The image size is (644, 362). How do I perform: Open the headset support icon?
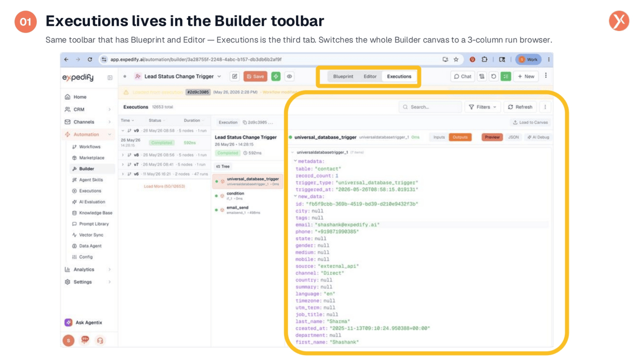(x=100, y=341)
